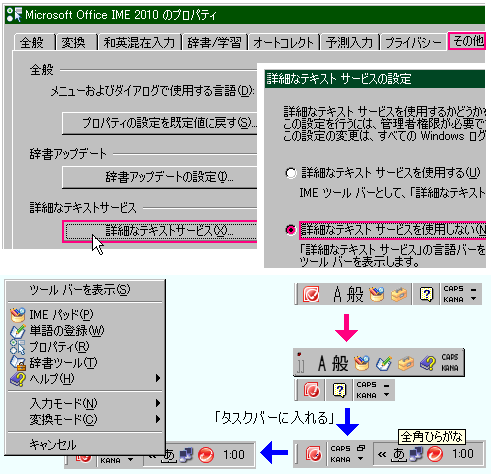Screen dimensions: 494x474
Task: Click the help icon on the shortened language bar
Action: coord(339,390)
